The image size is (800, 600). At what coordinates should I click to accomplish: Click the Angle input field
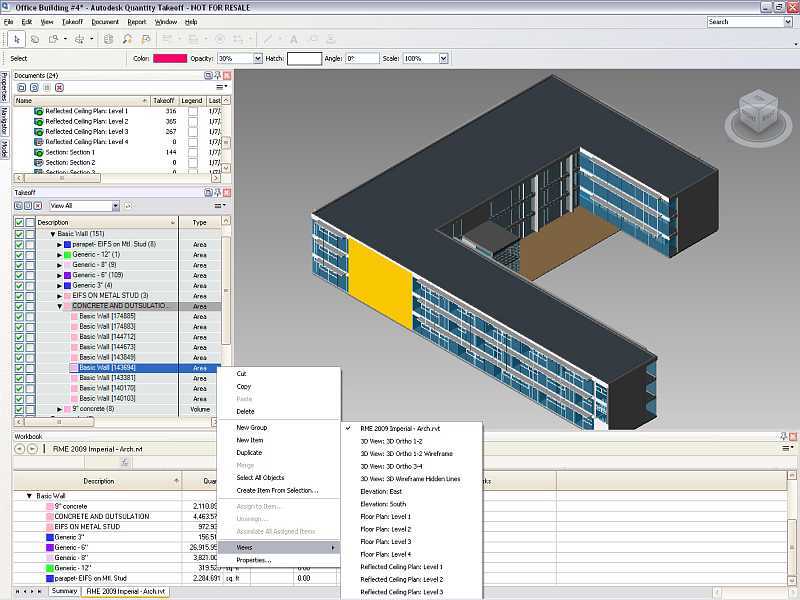click(x=361, y=59)
